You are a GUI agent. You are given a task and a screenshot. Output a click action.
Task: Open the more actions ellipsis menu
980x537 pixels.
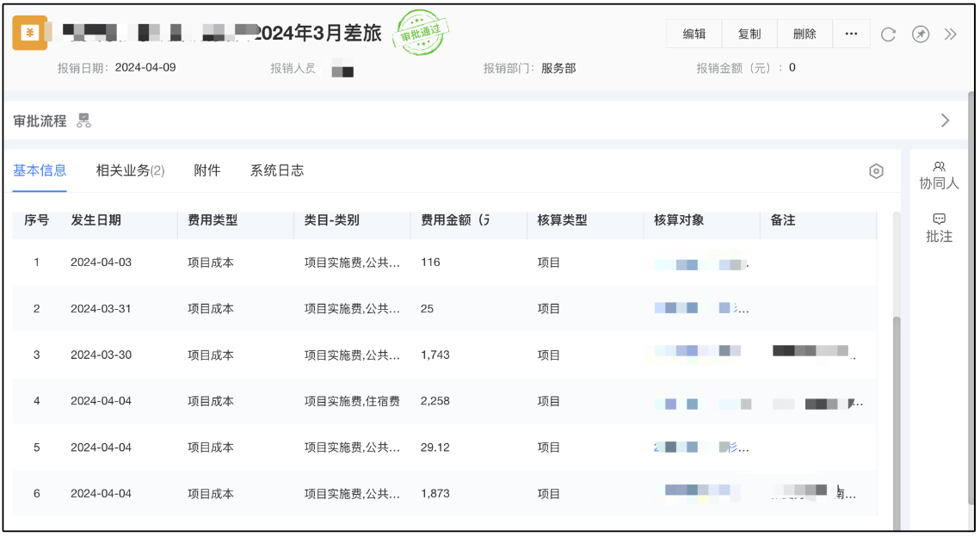click(x=851, y=34)
